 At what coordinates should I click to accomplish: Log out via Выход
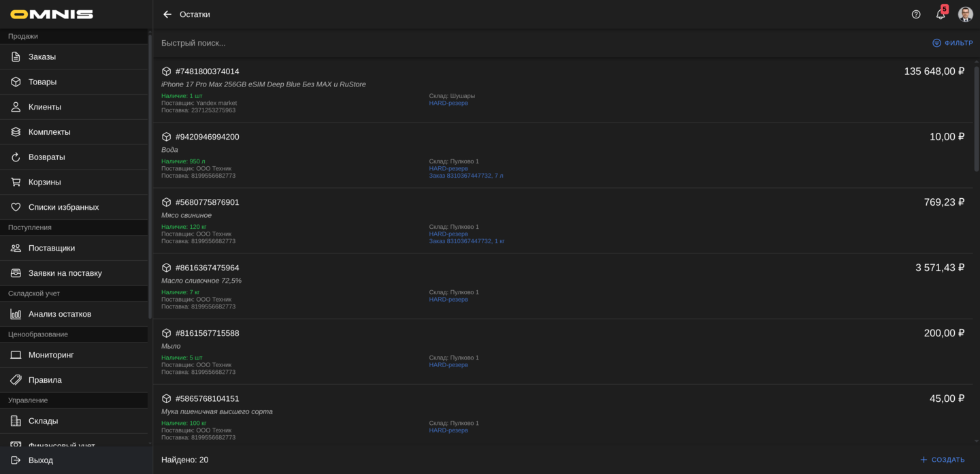tap(41, 460)
